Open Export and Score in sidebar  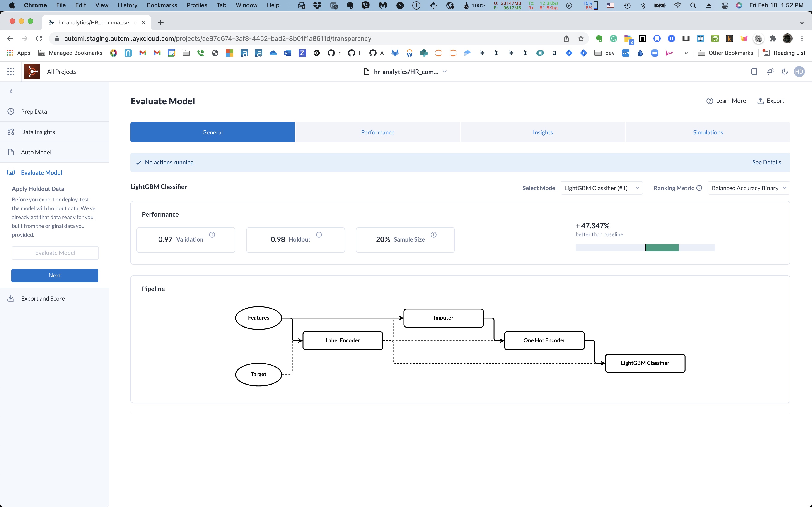point(43,298)
